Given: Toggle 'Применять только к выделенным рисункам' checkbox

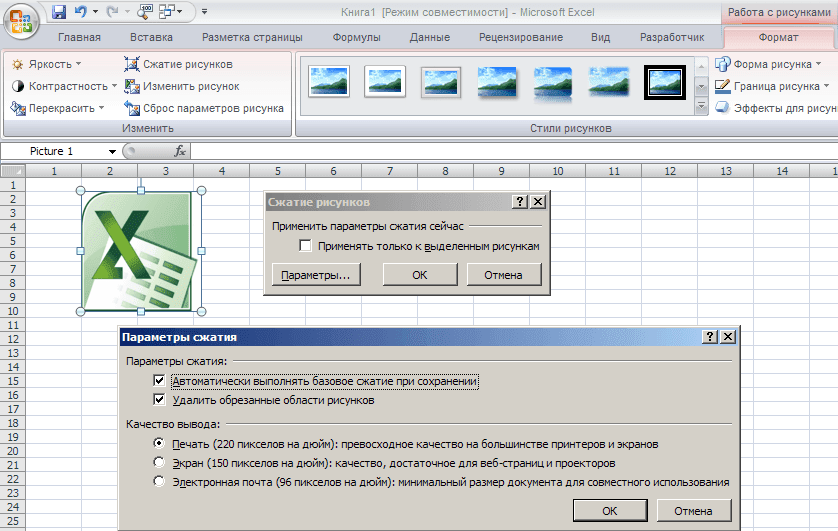Looking at the screenshot, I should [x=305, y=246].
